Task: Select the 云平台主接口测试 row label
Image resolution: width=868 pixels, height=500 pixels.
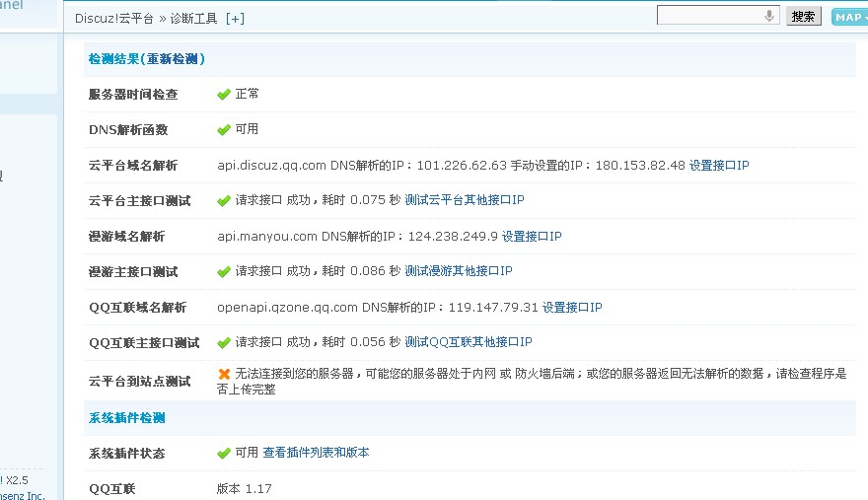Action: click(x=139, y=201)
